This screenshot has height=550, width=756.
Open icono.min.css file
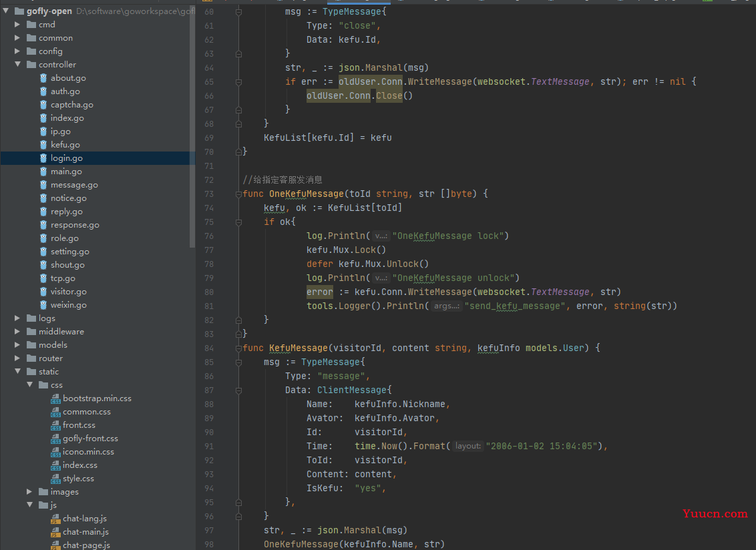88,452
